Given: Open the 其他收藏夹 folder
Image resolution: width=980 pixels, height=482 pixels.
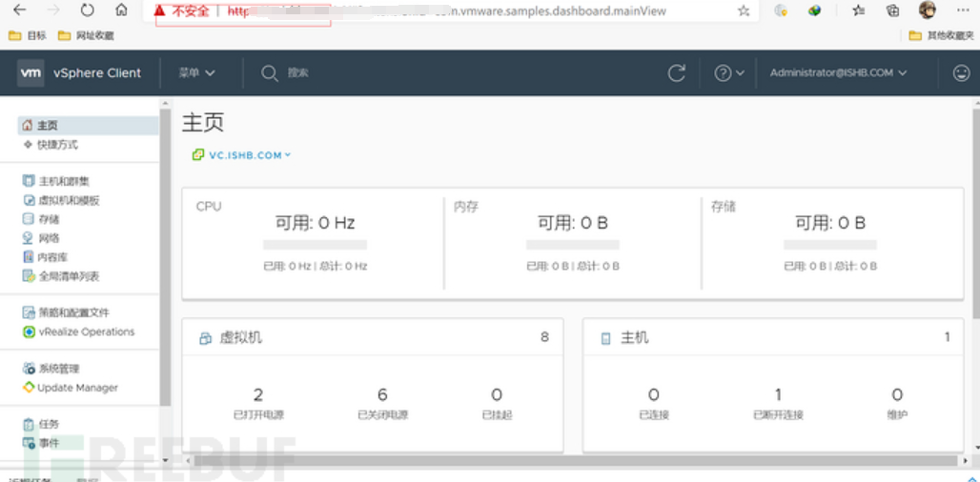Looking at the screenshot, I should [x=941, y=35].
